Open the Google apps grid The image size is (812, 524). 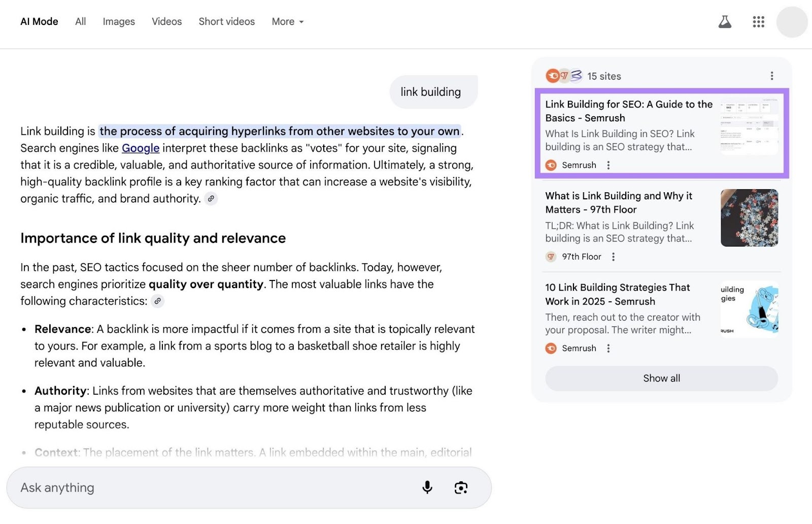758,22
